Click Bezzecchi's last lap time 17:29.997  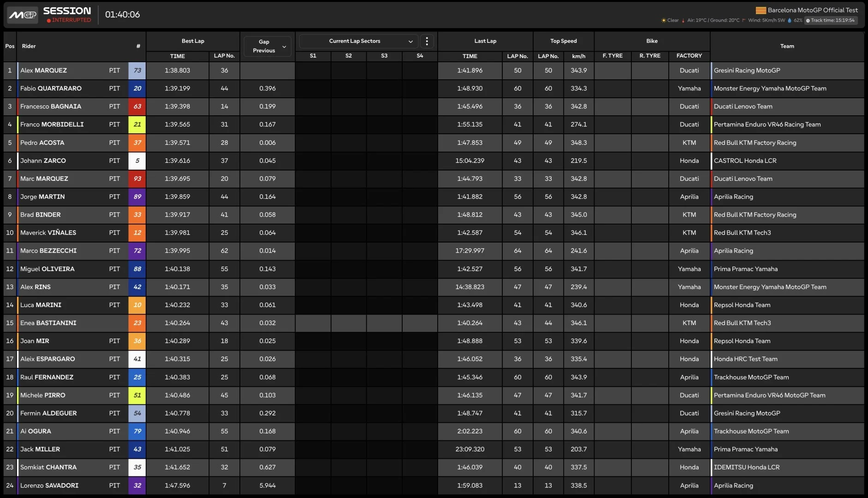click(470, 251)
